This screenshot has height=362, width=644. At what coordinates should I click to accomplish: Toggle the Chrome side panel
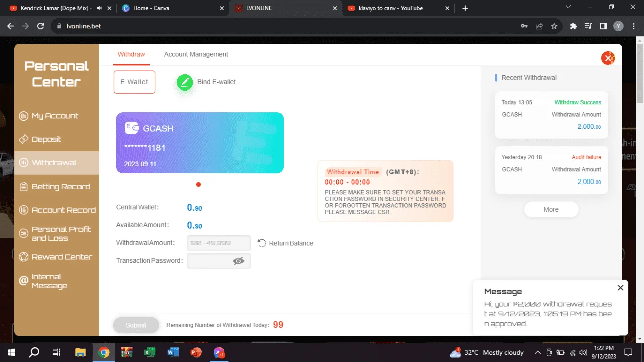(603, 26)
